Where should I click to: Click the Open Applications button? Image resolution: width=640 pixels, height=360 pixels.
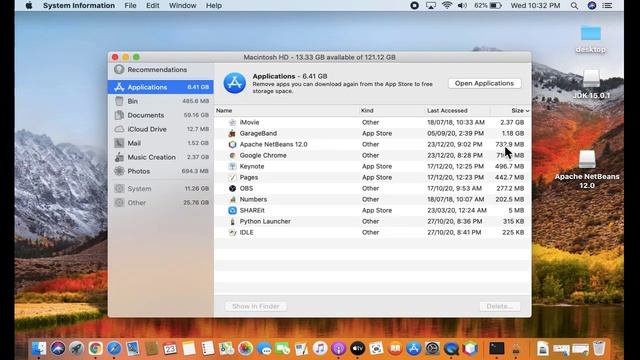point(484,83)
